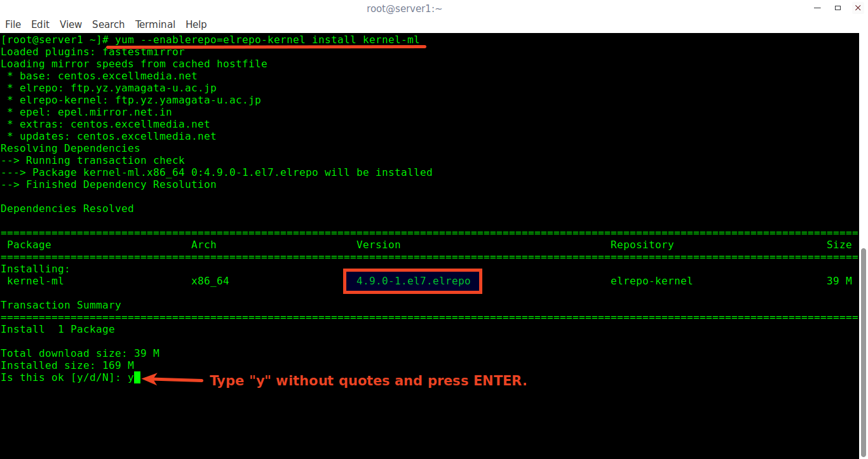Click 'Total download size: 39 M' line
The image size is (868, 459).
point(80,354)
